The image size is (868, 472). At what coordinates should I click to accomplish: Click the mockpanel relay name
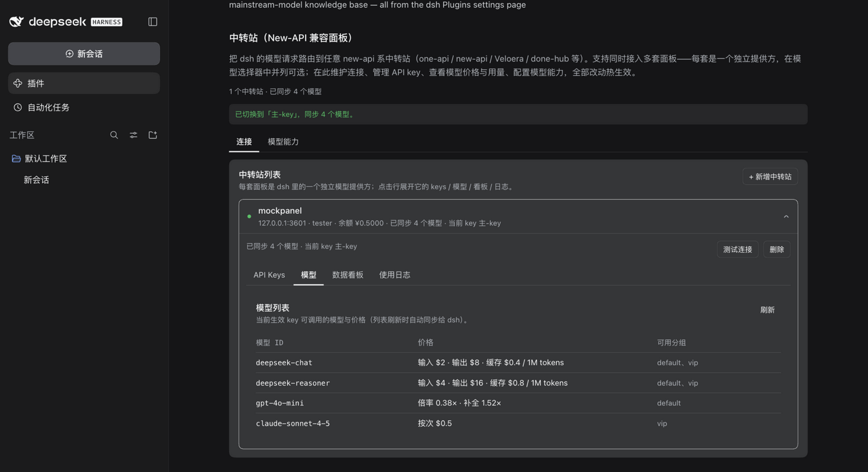click(280, 210)
